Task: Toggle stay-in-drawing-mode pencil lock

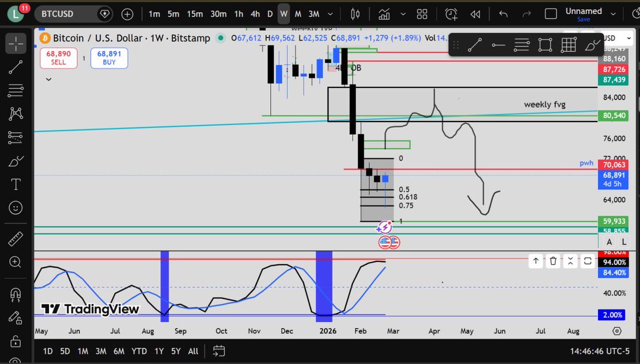Action: coord(15,318)
